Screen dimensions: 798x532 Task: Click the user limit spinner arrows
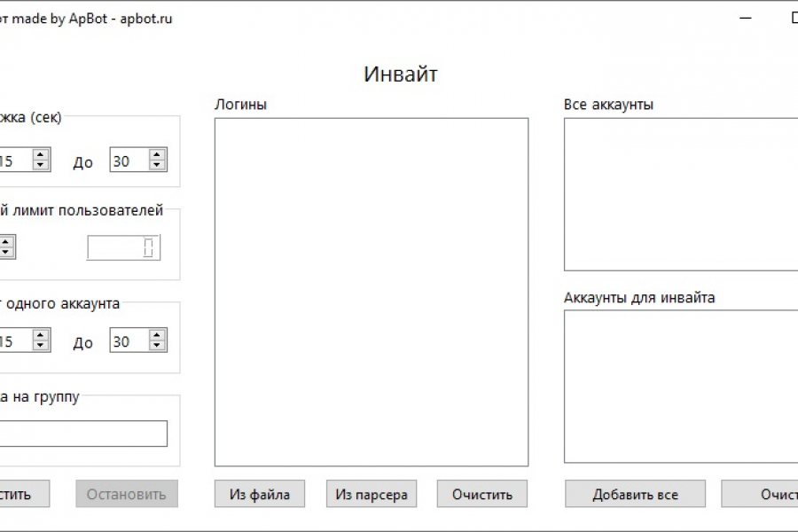[6, 247]
